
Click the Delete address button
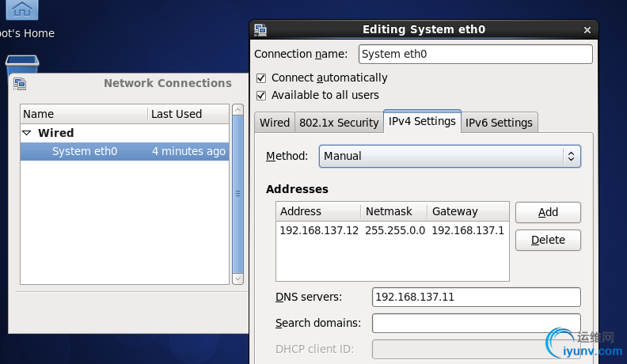point(548,240)
